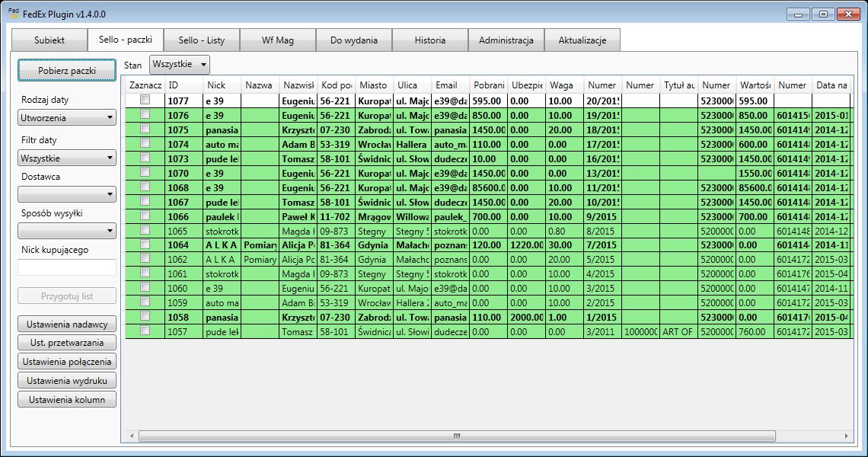The height and width of the screenshot is (457, 868).
Task: Switch to the Subiekt tab
Action: 49,40
